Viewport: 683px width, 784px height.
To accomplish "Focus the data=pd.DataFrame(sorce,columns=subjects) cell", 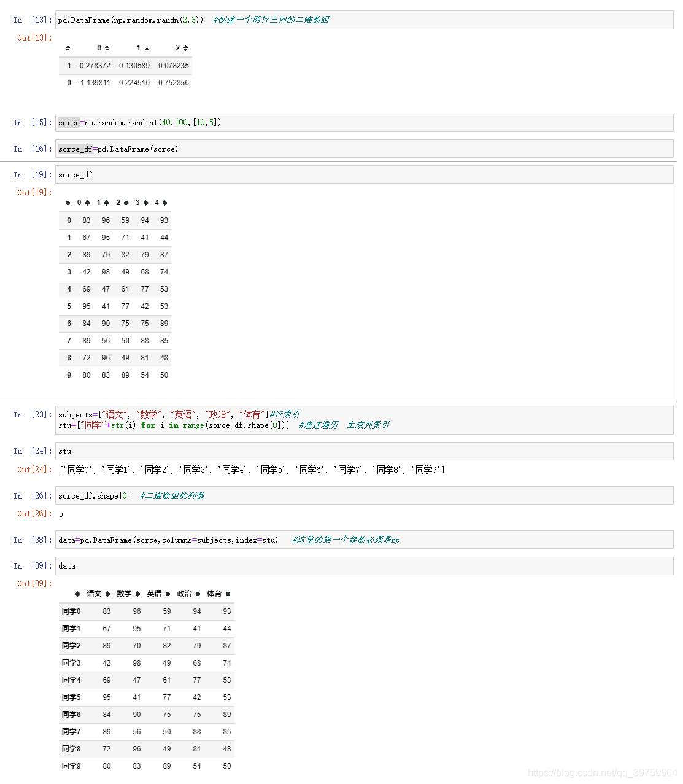I will 364,540.
